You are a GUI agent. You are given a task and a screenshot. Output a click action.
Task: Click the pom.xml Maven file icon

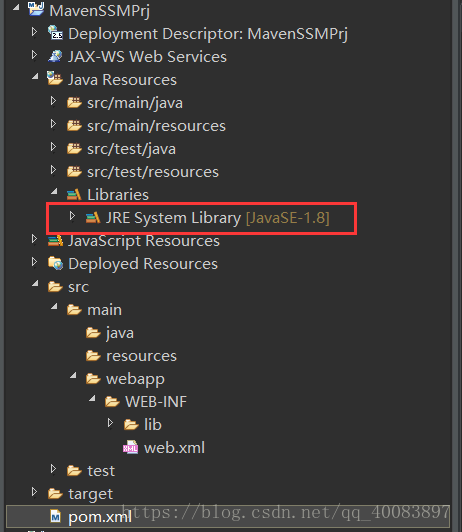55,517
